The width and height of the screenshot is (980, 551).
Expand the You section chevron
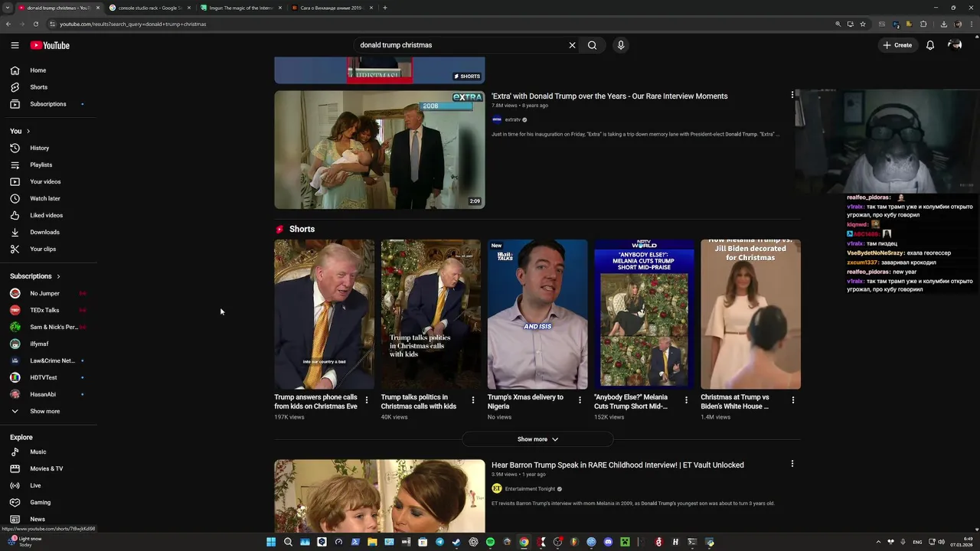pos(28,131)
